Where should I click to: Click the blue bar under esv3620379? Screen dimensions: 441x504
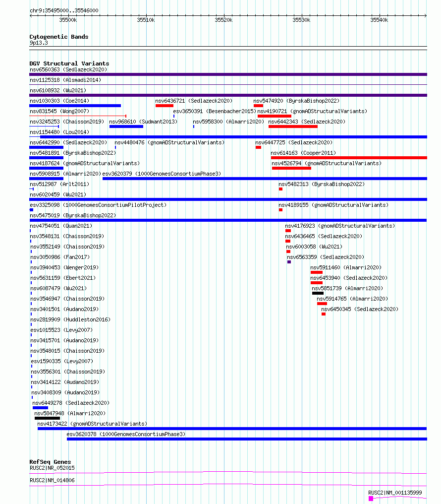tap(265, 179)
